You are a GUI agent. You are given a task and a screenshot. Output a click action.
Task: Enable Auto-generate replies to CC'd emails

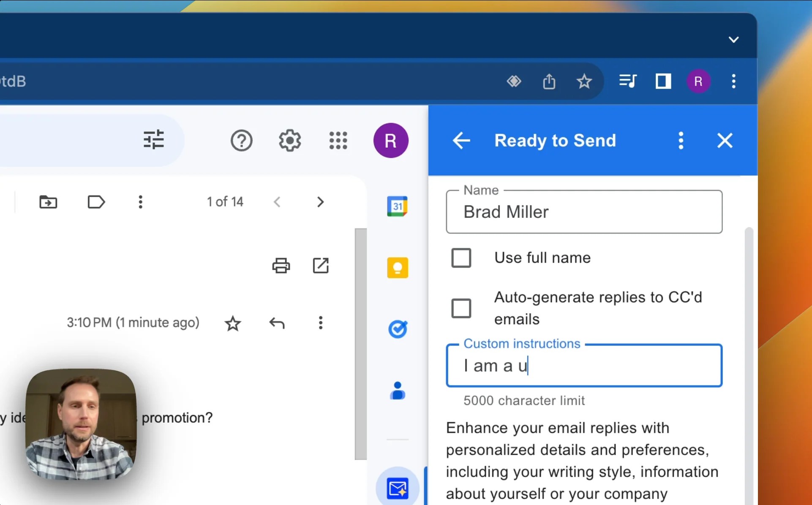pyautogui.click(x=461, y=308)
